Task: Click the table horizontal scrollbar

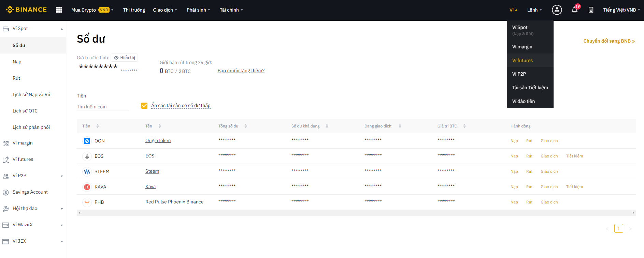Action: (356, 213)
